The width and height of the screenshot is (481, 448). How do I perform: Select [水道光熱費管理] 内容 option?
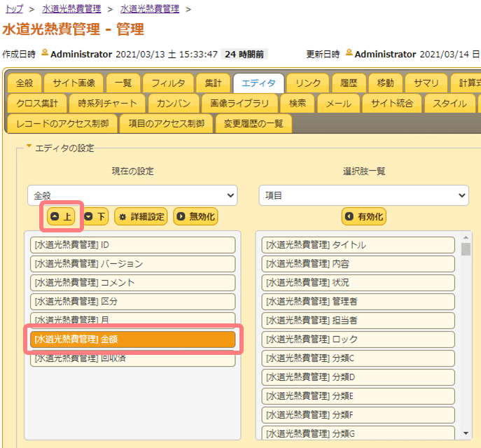[x=358, y=264]
